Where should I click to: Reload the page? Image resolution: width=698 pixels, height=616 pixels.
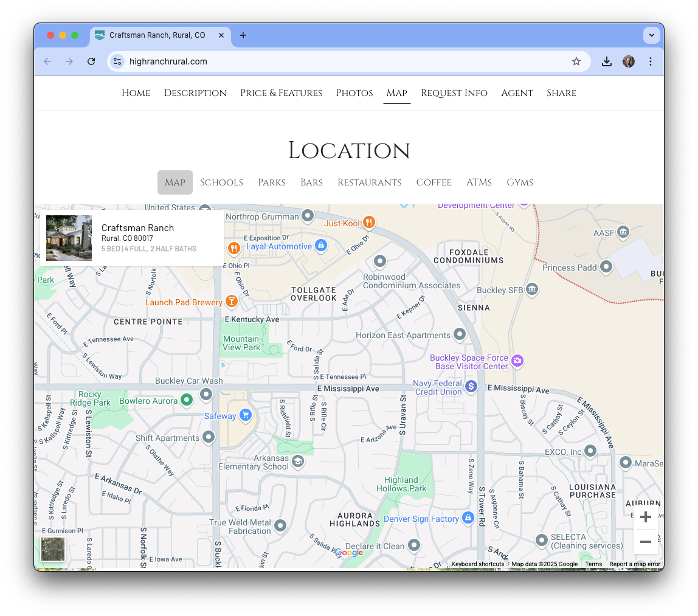pyautogui.click(x=91, y=61)
